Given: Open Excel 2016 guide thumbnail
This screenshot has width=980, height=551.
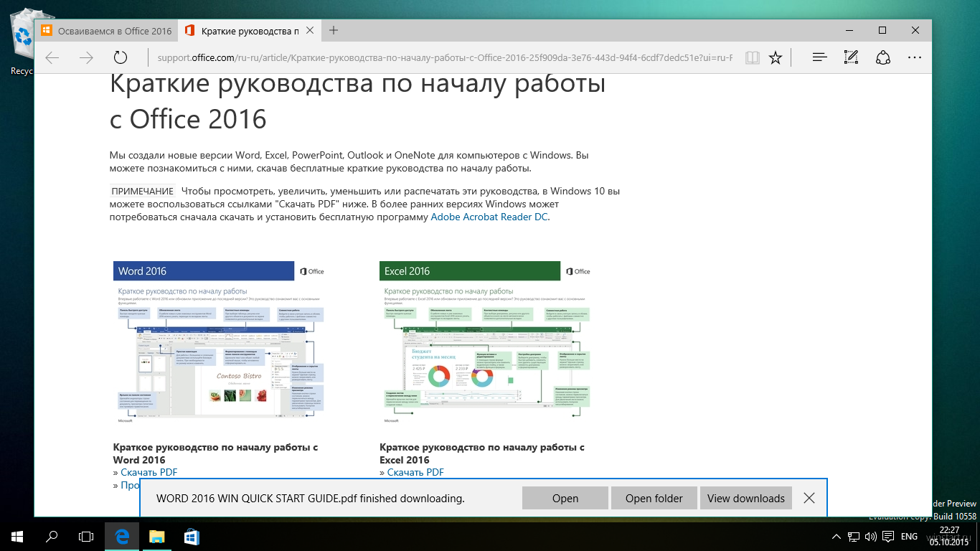Looking at the screenshot, I should [x=486, y=342].
